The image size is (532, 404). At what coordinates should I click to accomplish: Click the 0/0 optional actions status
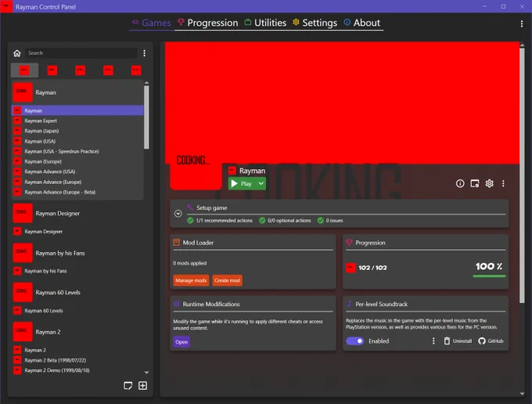[285, 221]
